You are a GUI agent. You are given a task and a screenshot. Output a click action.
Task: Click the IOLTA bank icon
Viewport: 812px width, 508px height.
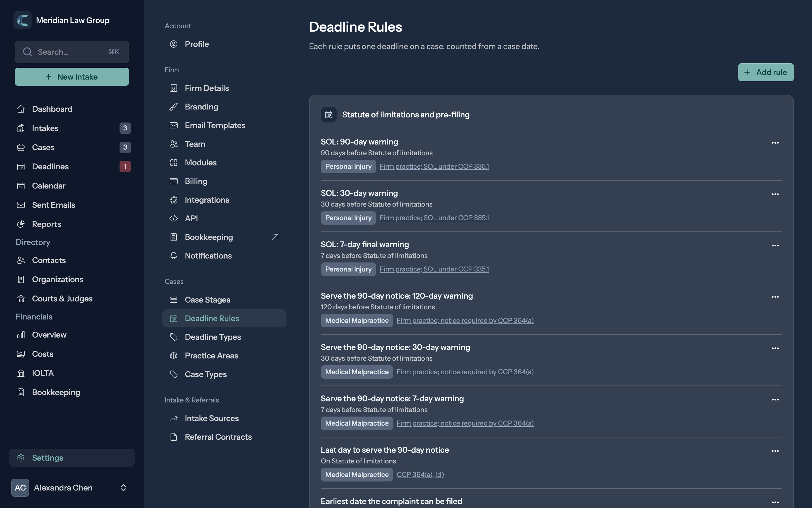[21, 373]
